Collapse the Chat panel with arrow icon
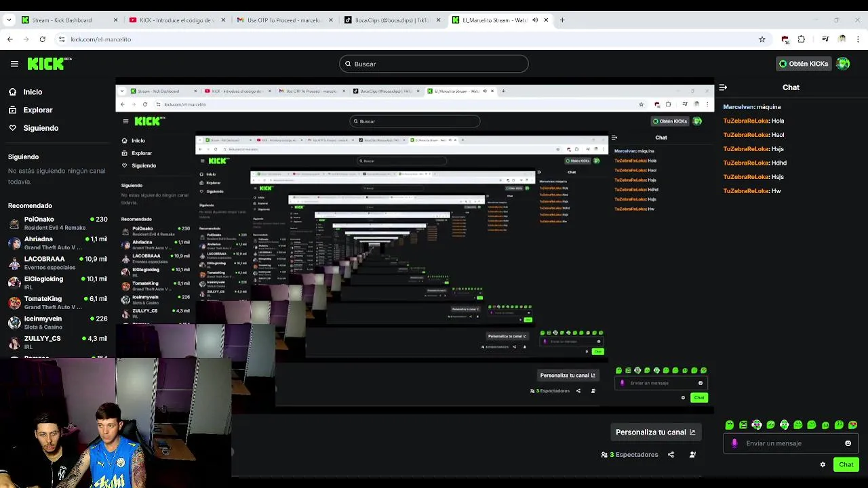The height and width of the screenshot is (488, 868). (x=723, y=87)
